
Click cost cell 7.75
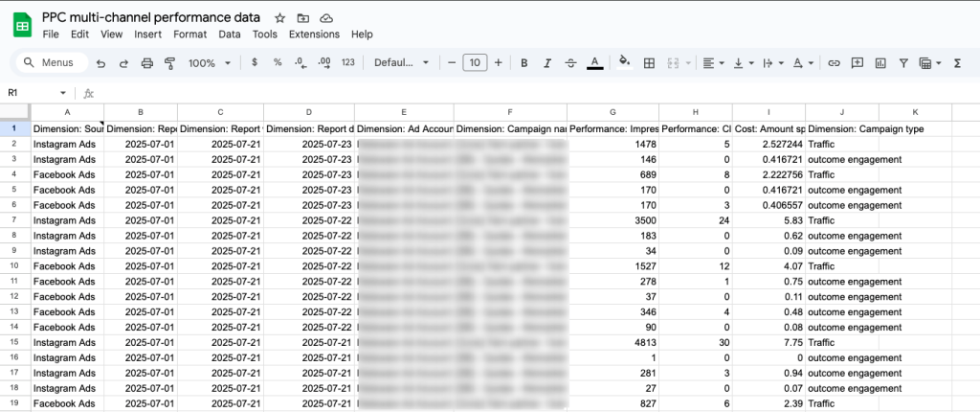point(769,342)
